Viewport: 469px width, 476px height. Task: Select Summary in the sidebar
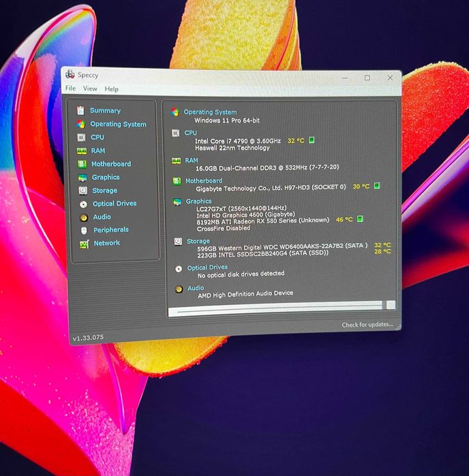coord(105,110)
